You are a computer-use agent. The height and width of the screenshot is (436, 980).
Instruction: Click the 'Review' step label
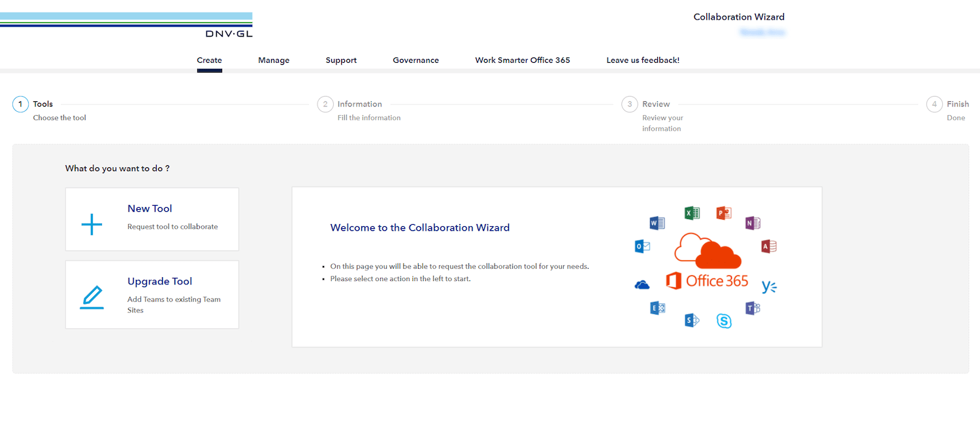pyautogui.click(x=656, y=104)
